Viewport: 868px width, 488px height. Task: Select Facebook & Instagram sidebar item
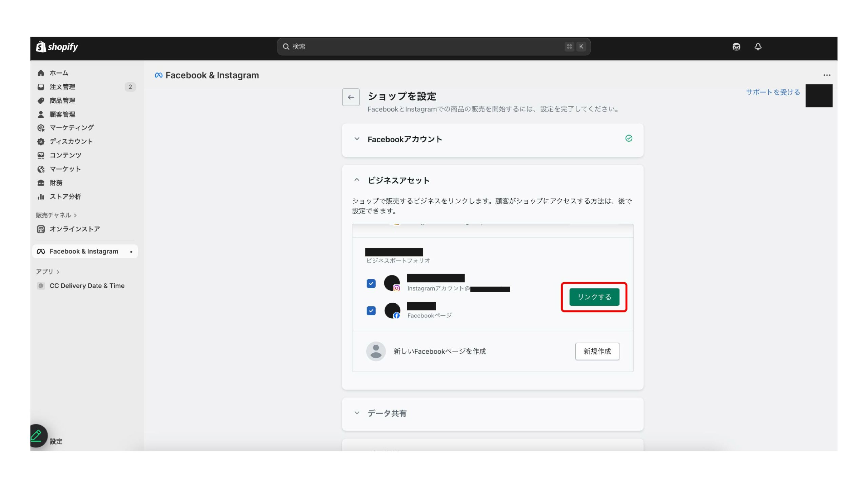[x=85, y=251]
